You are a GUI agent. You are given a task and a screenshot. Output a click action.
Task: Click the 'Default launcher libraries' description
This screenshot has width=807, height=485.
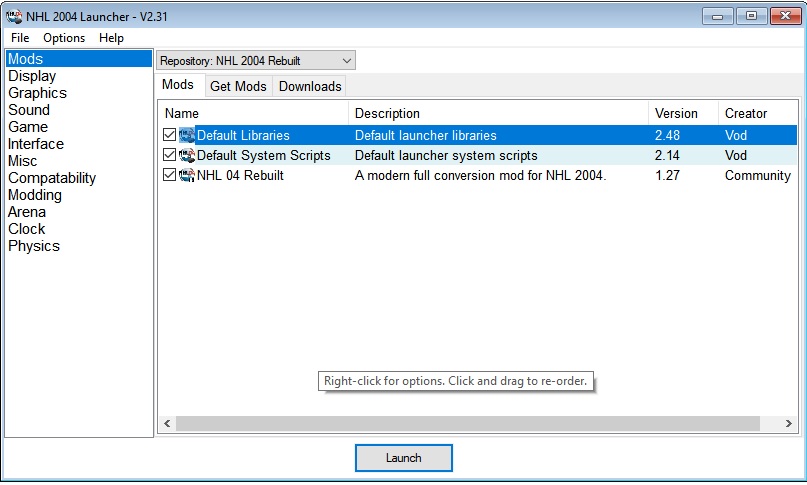point(426,135)
